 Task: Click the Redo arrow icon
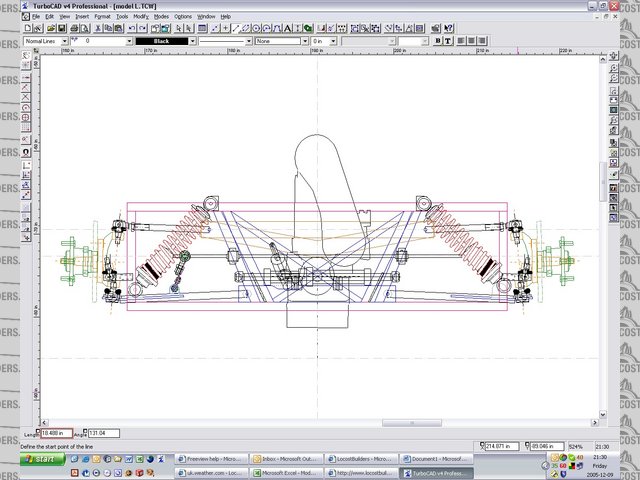tap(142, 28)
